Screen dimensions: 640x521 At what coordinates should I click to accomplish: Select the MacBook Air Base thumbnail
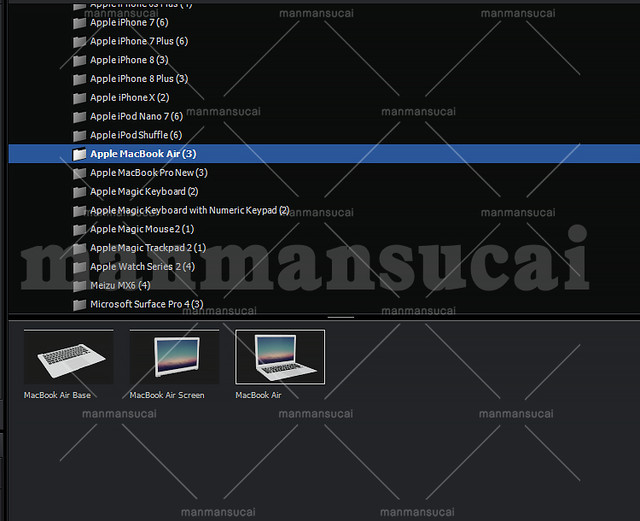[68, 357]
